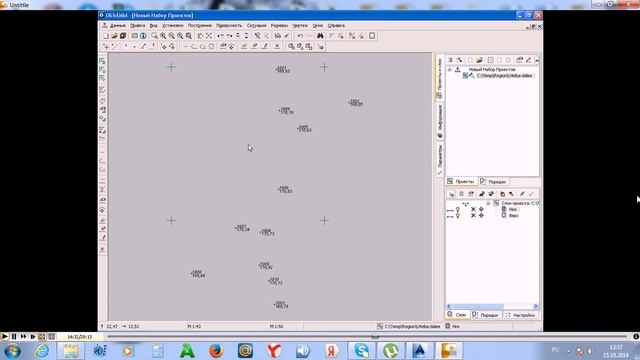The height and width of the screenshot is (360, 640).
Task: Click the first magnifier with plus sign
Action: (163, 36)
